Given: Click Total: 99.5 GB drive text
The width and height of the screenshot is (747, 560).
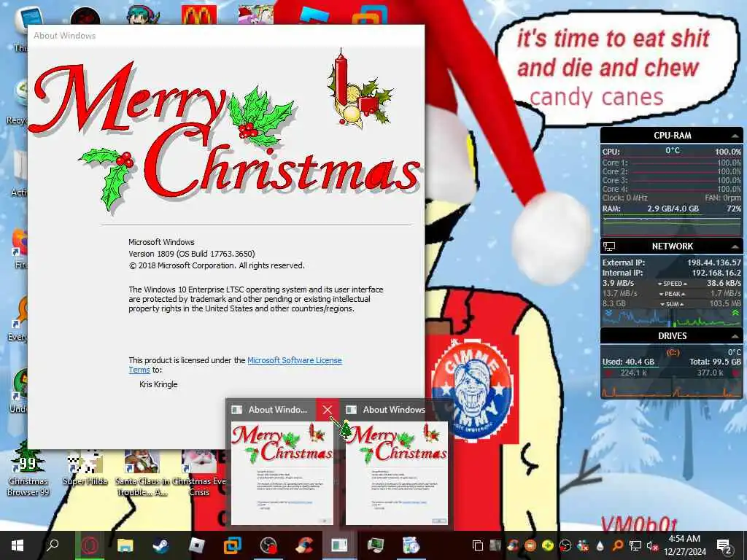Looking at the screenshot, I should click(x=715, y=362).
